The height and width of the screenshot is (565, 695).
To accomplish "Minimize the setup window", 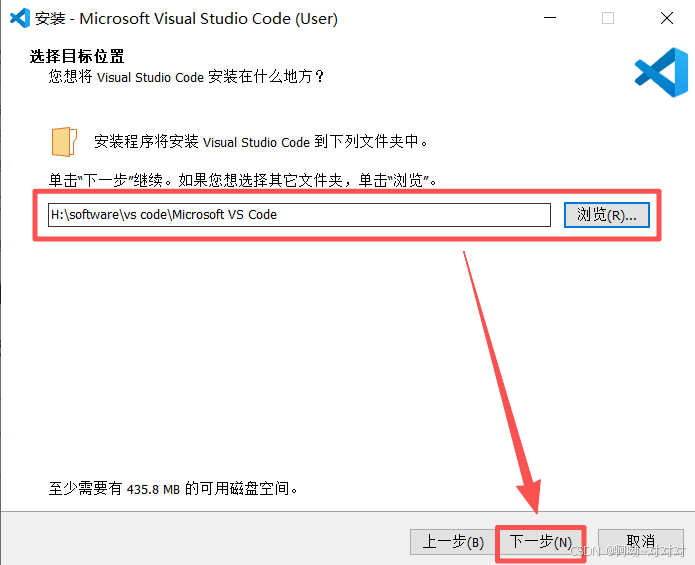I will (550, 18).
